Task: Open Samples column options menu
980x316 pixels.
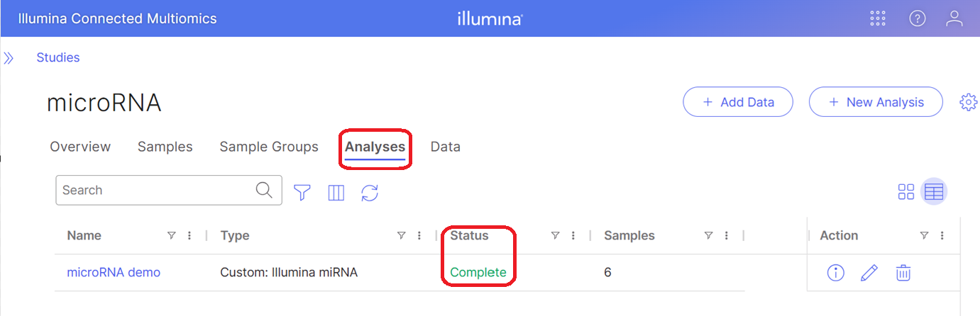Action: coord(727,235)
